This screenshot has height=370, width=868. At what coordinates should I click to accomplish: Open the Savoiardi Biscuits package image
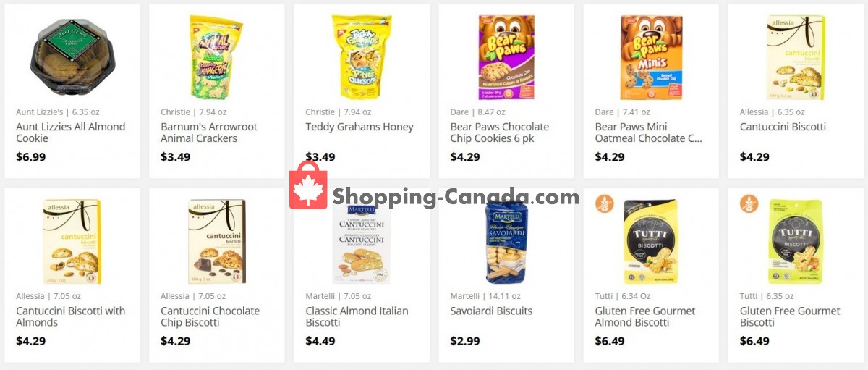click(506, 242)
